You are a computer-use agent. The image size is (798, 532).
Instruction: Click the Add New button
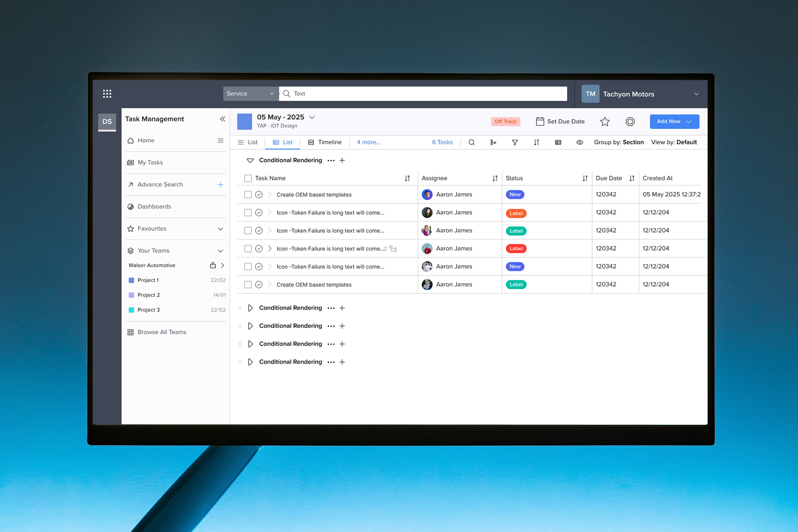pos(674,122)
